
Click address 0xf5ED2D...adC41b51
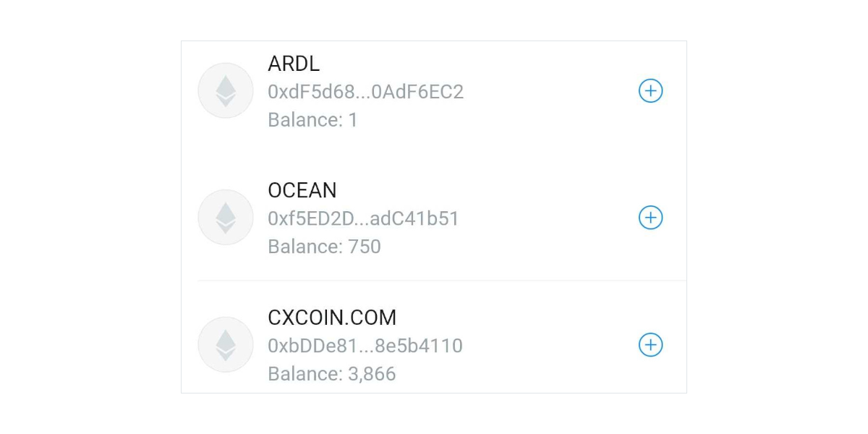364,218
